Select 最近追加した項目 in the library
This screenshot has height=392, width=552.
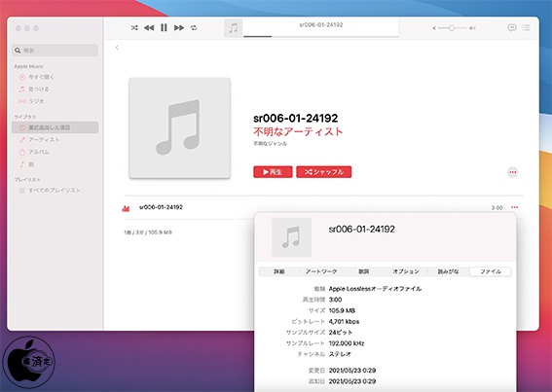pyautogui.click(x=55, y=127)
